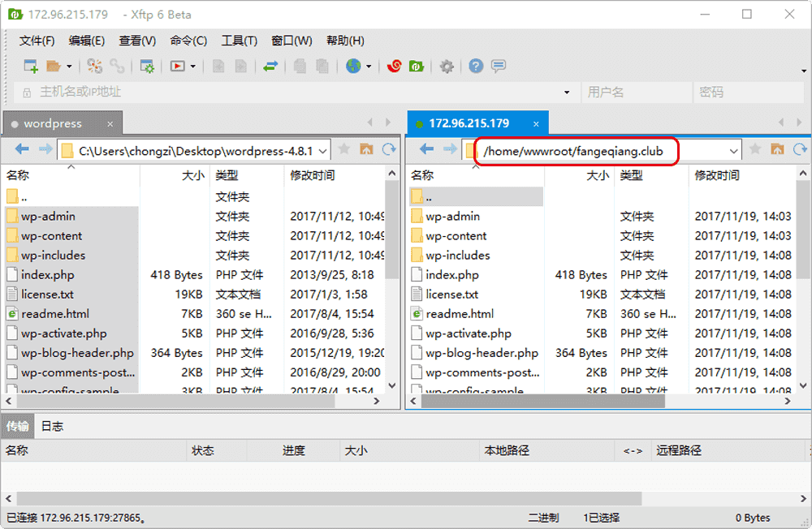This screenshot has width=812, height=529.
Task: Open the 文件(F) menu
Action: (x=37, y=41)
